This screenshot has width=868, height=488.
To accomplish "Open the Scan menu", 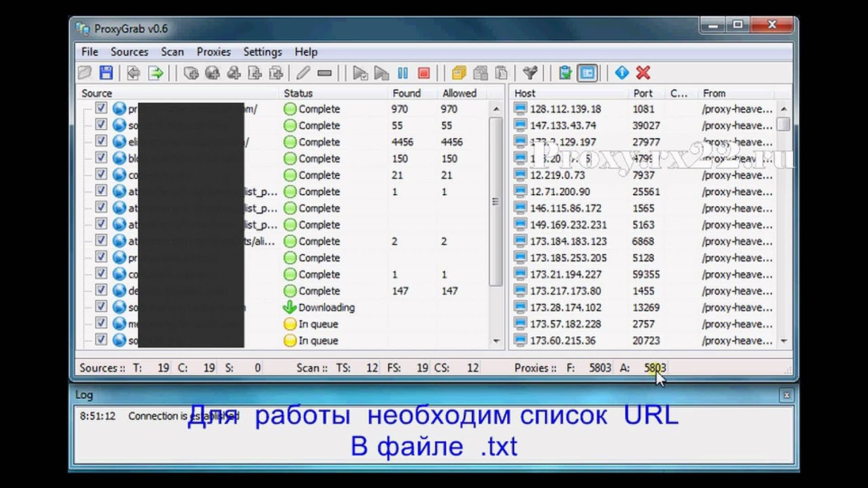I will coord(172,52).
